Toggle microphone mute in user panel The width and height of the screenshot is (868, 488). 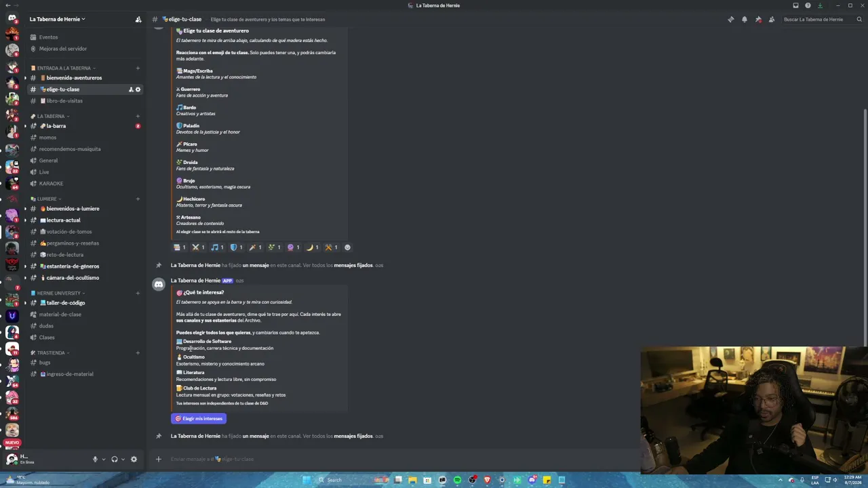coord(95,459)
